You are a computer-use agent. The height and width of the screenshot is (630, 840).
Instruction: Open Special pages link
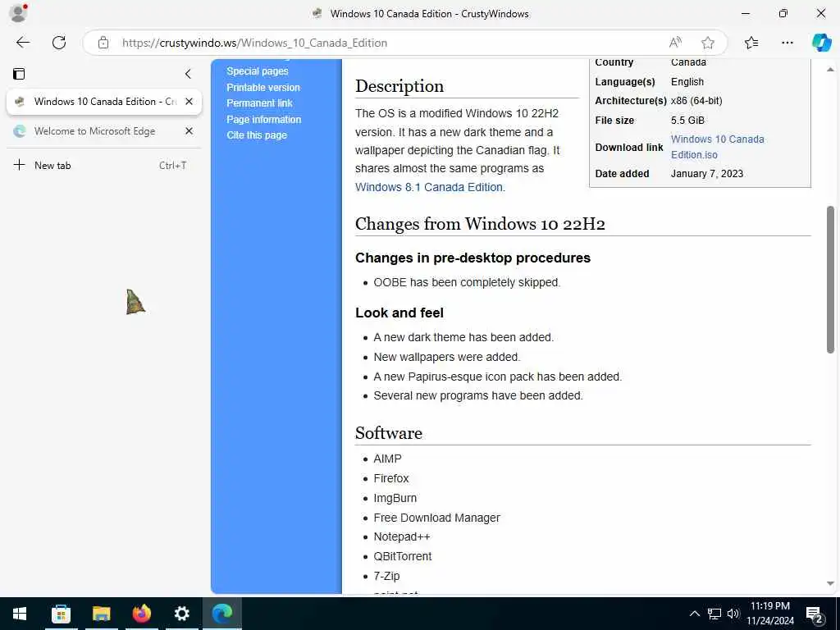pyautogui.click(x=257, y=71)
